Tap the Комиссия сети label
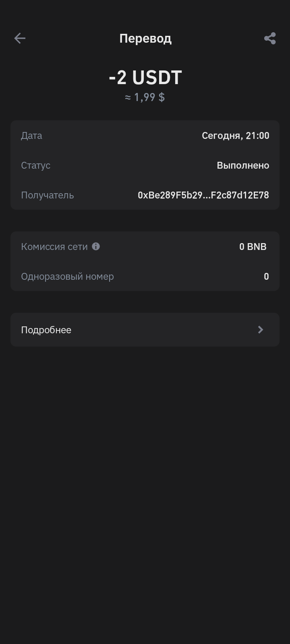290x644 pixels. [x=54, y=247]
